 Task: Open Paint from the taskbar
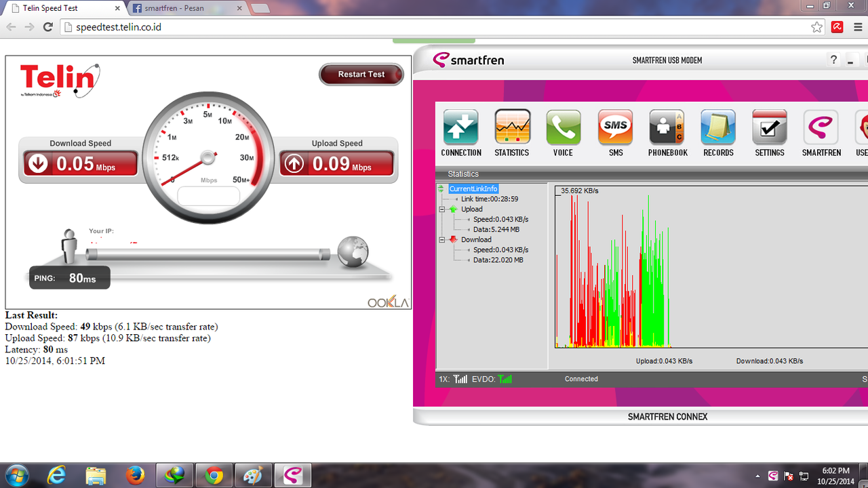pyautogui.click(x=254, y=476)
